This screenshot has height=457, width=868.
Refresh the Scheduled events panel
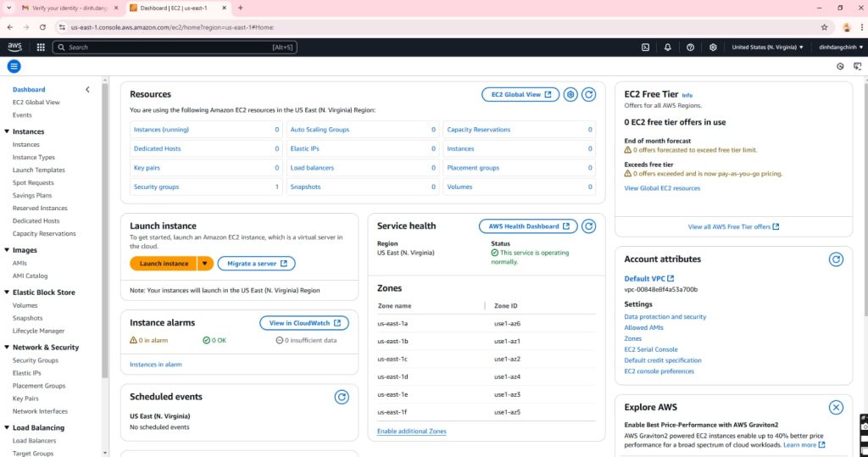click(x=342, y=397)
